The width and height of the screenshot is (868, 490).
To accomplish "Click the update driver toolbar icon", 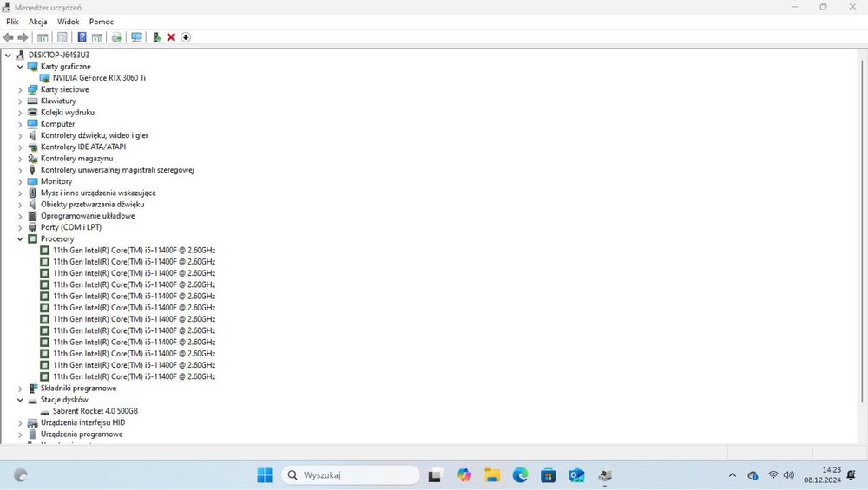I will click(157, 37).
